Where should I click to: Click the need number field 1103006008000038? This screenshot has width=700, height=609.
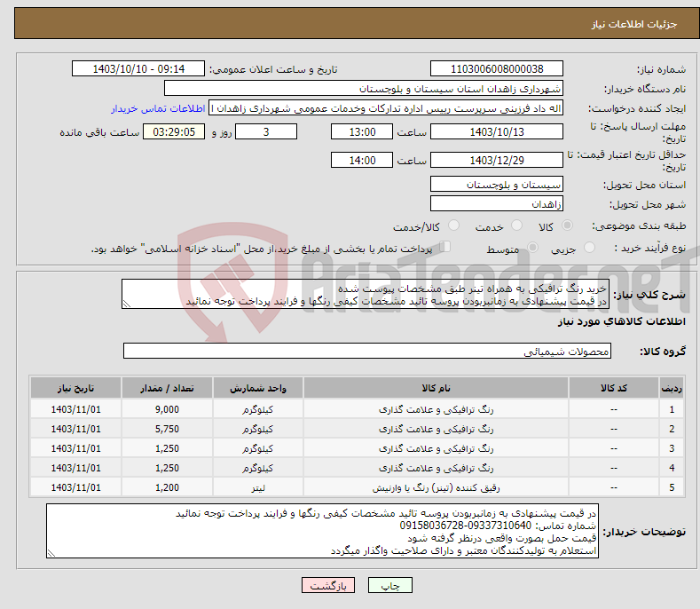point(497,69)
